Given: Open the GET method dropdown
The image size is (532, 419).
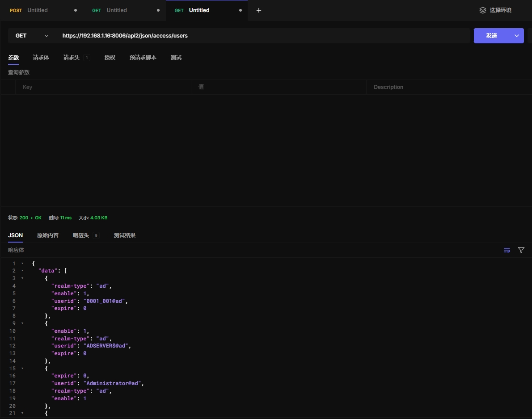Looking at the screenshot, I should point(31,36).
